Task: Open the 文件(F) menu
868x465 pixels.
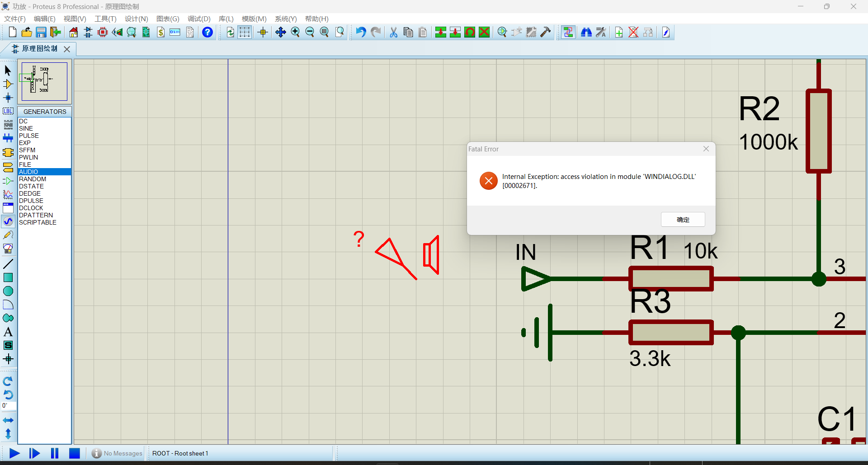Action: pyautogui.click(x=15, y=19)
